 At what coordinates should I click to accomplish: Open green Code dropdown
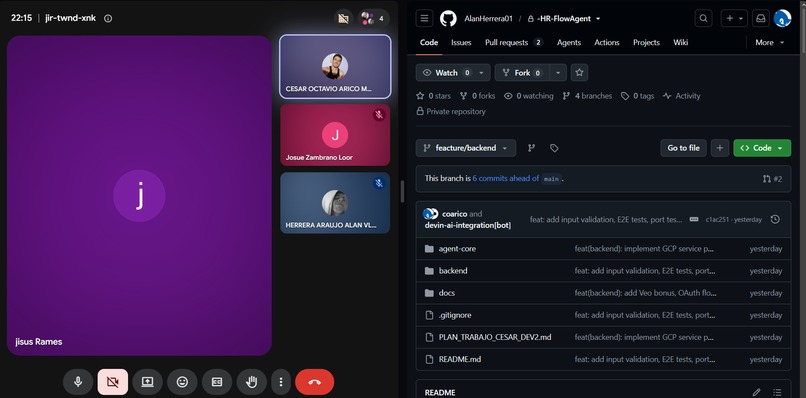pyautogui.click(x=762, y=148)
